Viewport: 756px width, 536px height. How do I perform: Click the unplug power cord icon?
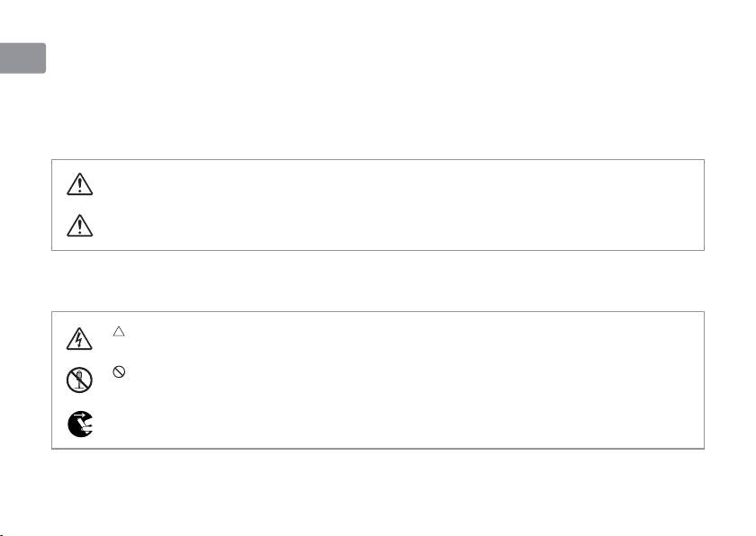[x=79, y=423]
